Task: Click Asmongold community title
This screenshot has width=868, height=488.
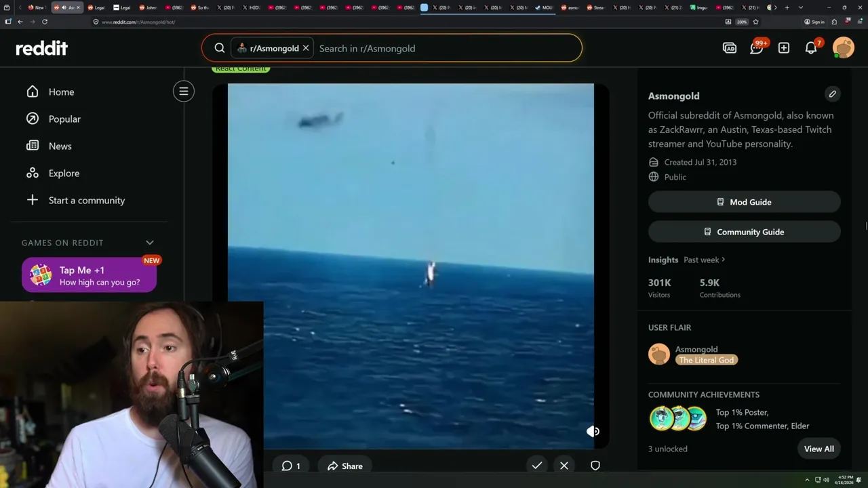Action: 673,96
